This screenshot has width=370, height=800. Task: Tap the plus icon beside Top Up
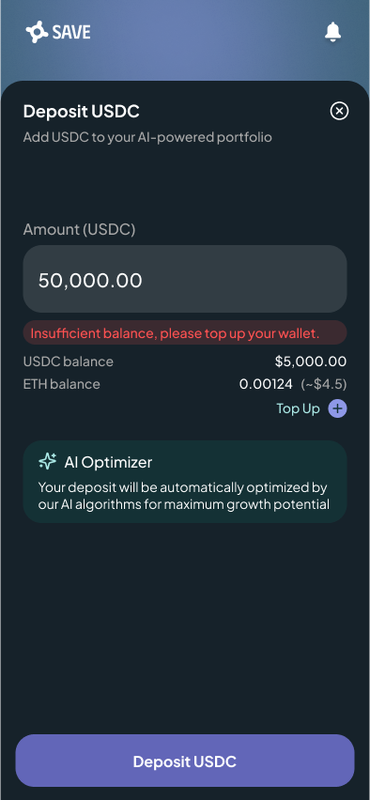click(337, 409)
